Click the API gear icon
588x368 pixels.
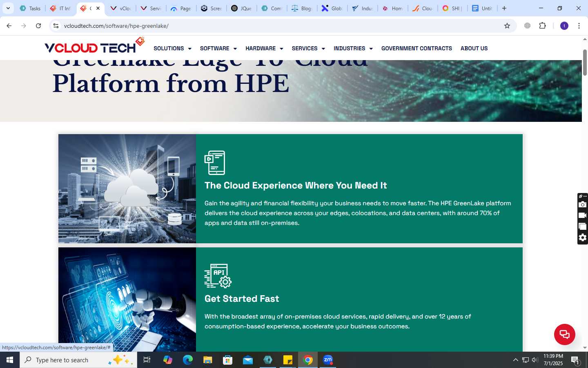(218, 276)
